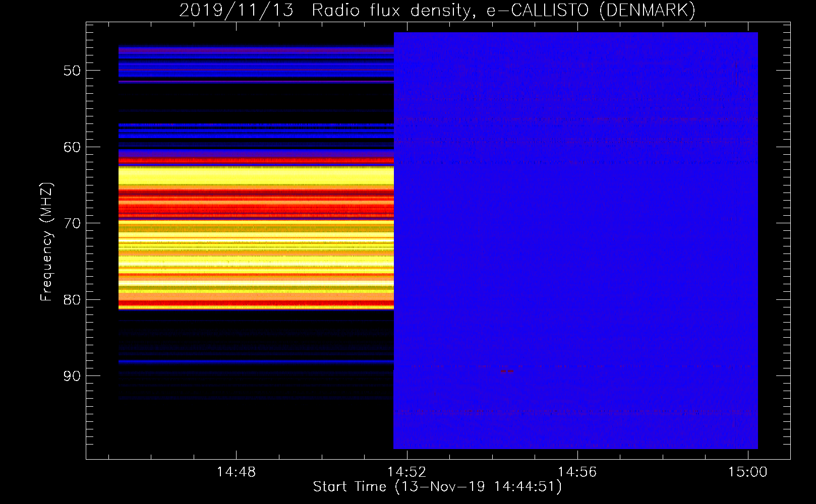This screenshot has height=504, width=816.
Task: Click the 14:48 time tick label
Action: tap(236, 472)
